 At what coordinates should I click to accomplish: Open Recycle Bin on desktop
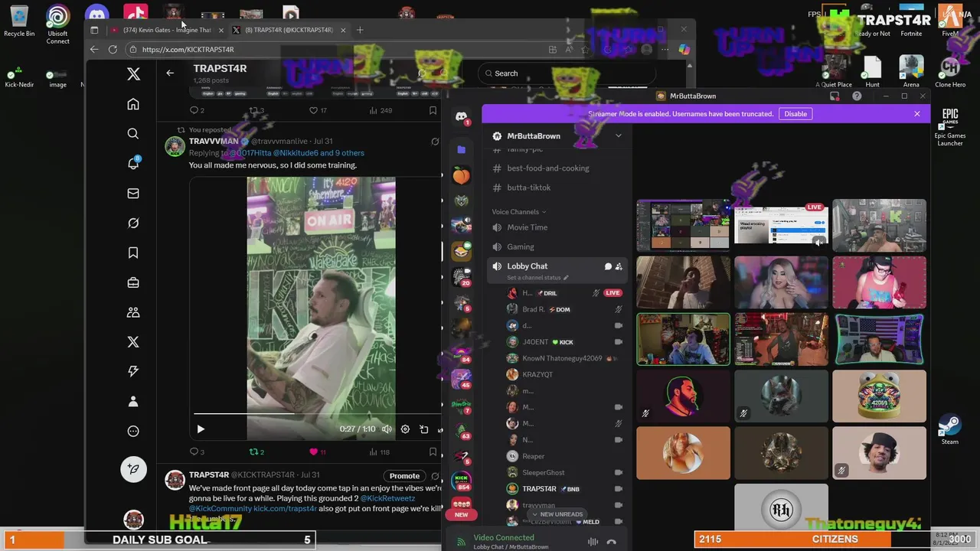pos(19,21)
